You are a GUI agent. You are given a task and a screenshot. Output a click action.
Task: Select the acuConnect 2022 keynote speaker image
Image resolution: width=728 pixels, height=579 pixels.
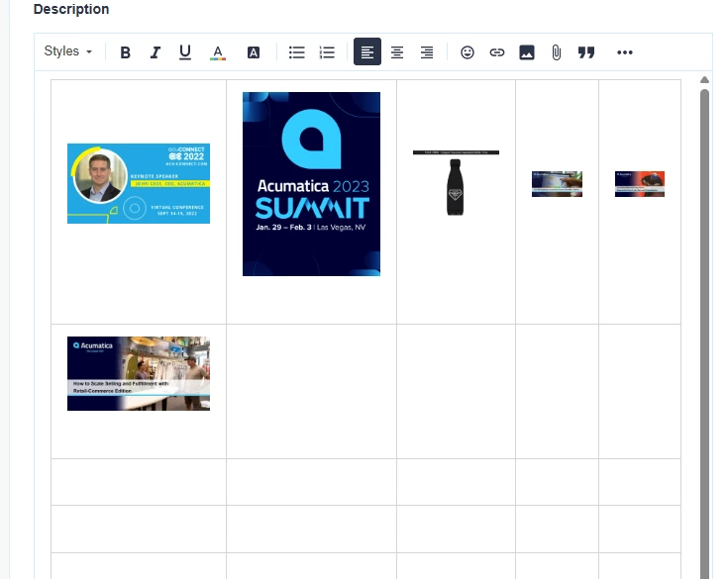click(139, 183)
